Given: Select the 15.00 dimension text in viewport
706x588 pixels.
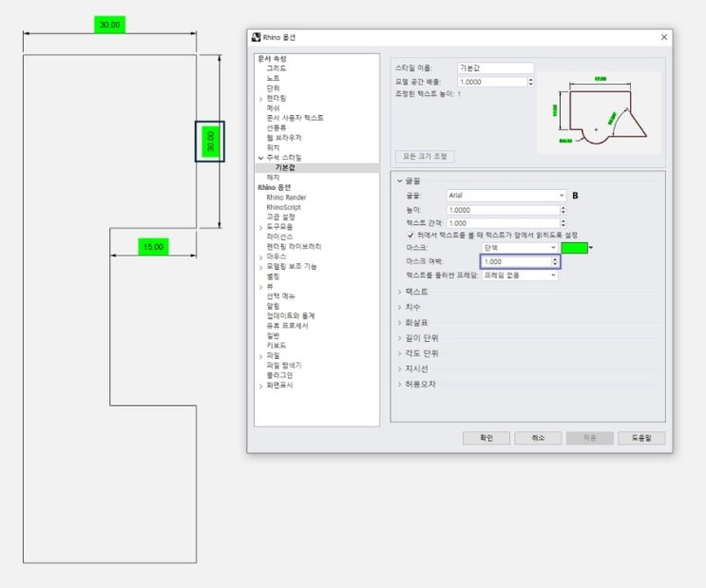Looking at the screenshot, I should click(153, 247).
